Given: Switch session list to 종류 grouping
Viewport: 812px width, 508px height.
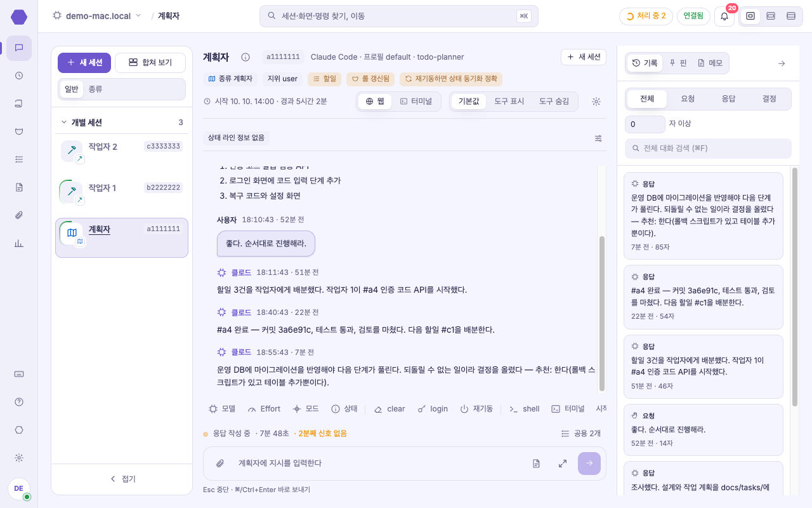Looking at the screenshot, I should pyautogui.click(x=95, y=90).
